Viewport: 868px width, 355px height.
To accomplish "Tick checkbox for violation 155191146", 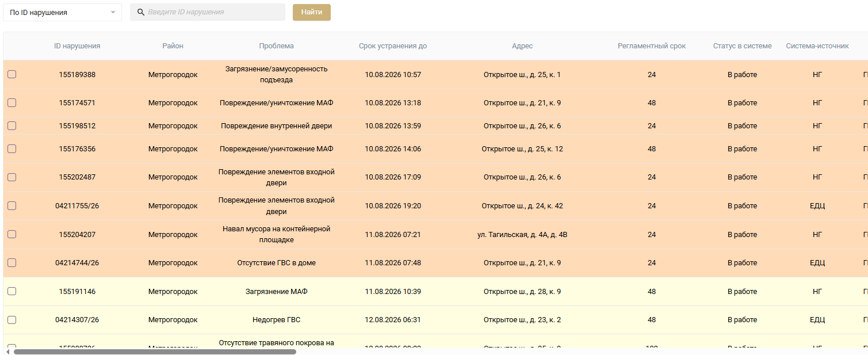I will point(12,292).
